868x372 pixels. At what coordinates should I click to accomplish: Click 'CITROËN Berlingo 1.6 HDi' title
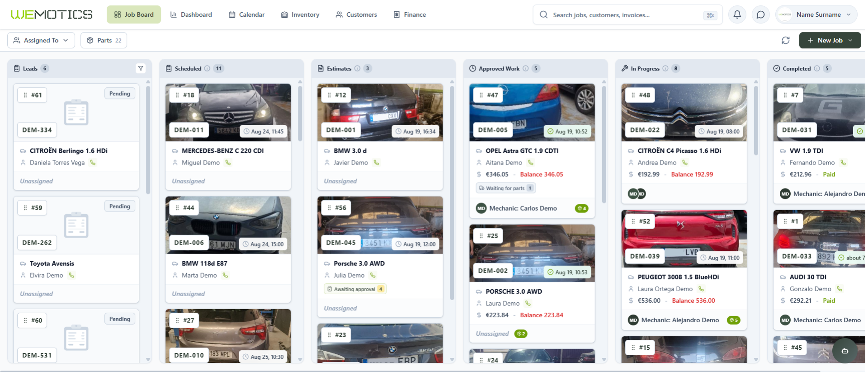[69, 151]
